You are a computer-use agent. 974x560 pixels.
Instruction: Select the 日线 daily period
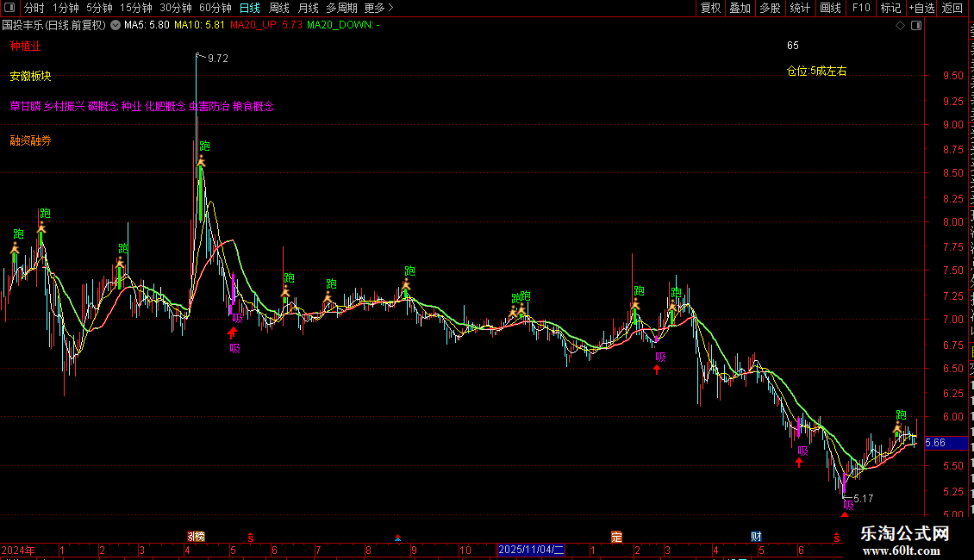click(250, 8)
